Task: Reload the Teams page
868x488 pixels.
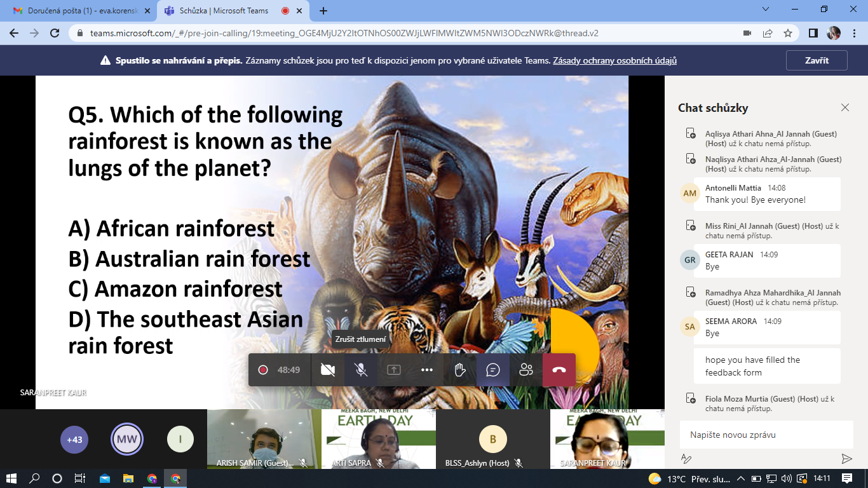Action: (x=55, y=33)
